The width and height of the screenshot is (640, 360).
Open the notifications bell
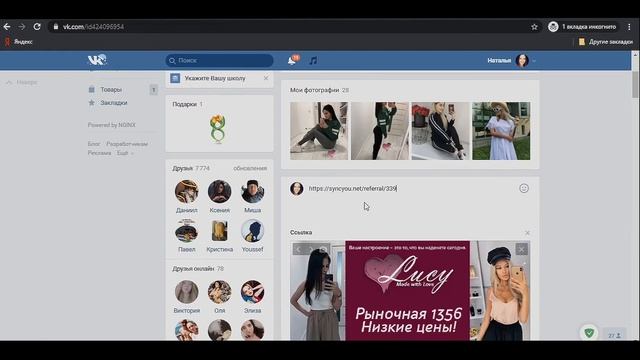click(x=292, y=60)
